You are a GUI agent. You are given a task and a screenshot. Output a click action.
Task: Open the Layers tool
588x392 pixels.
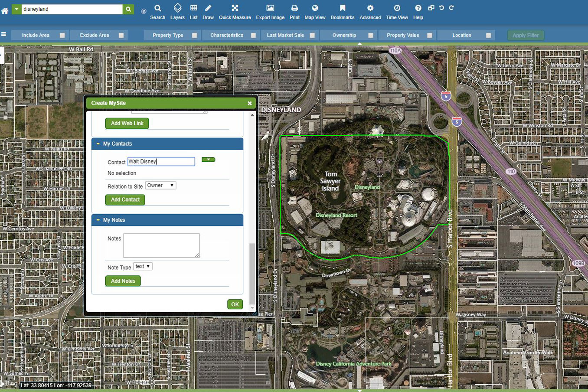tap(177, 12)
